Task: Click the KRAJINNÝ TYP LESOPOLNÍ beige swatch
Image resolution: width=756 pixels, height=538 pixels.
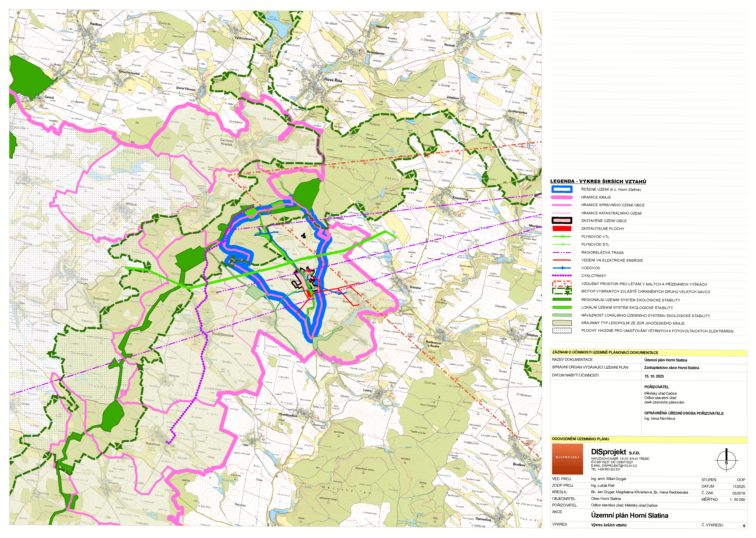Action: tap(562, 323)
